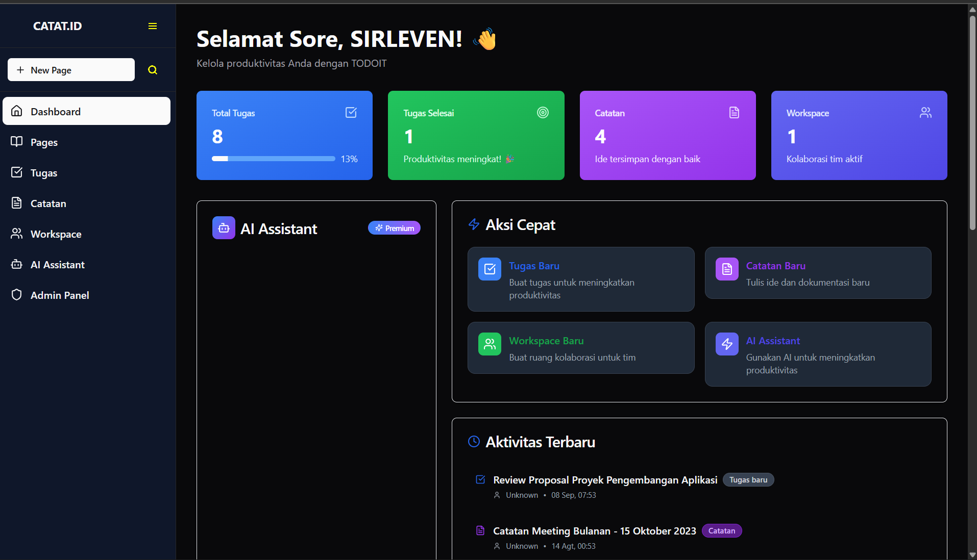
Task: Open Catatan in the sidebar
Action: coord(86,203)
